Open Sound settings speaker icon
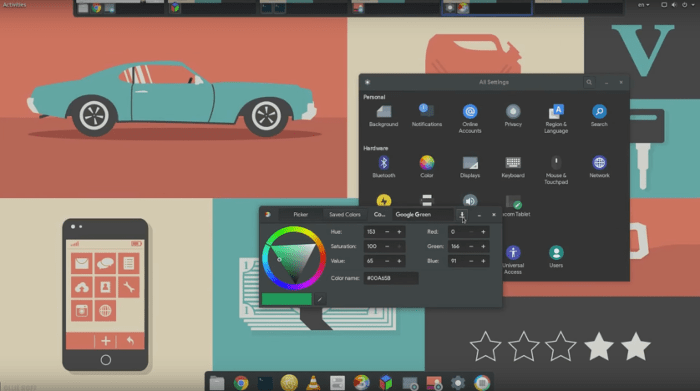The width and height of the screenshot is (700, 391). click(x=470, y=200)
